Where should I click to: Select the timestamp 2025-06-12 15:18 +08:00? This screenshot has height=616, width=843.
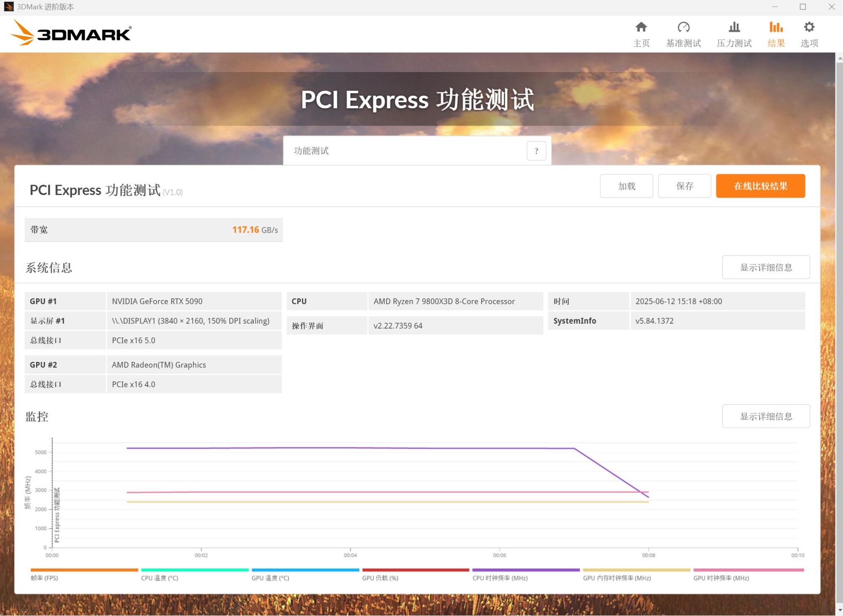(x=679, y=301)
